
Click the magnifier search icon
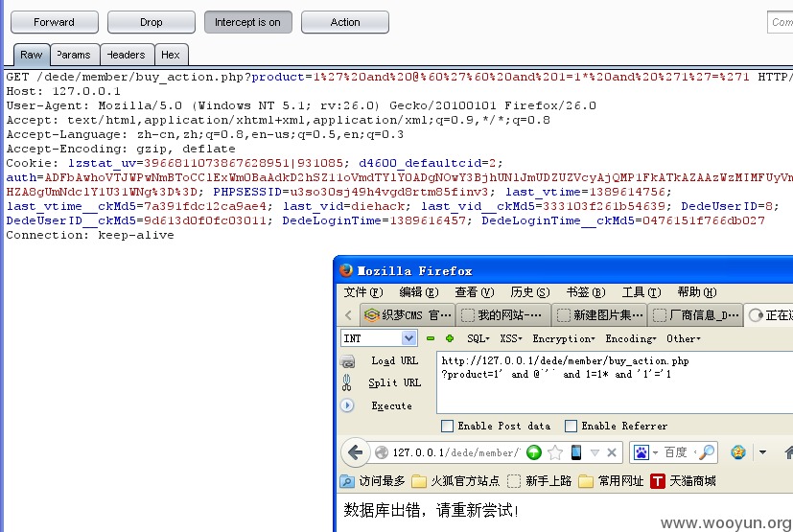click(x=707, y=452)
